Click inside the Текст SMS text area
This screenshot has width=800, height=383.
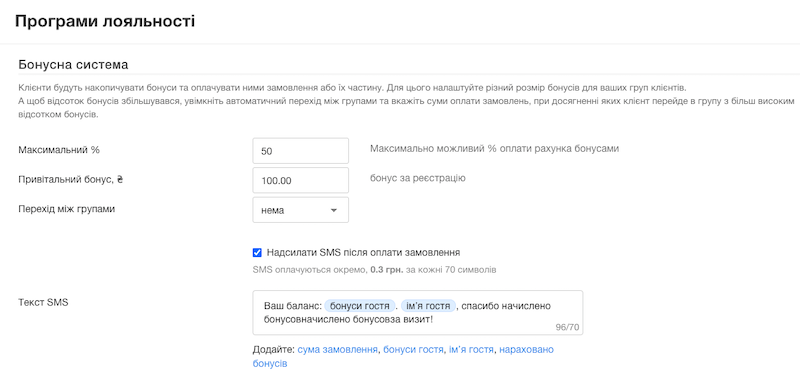(x=417, y=313)
